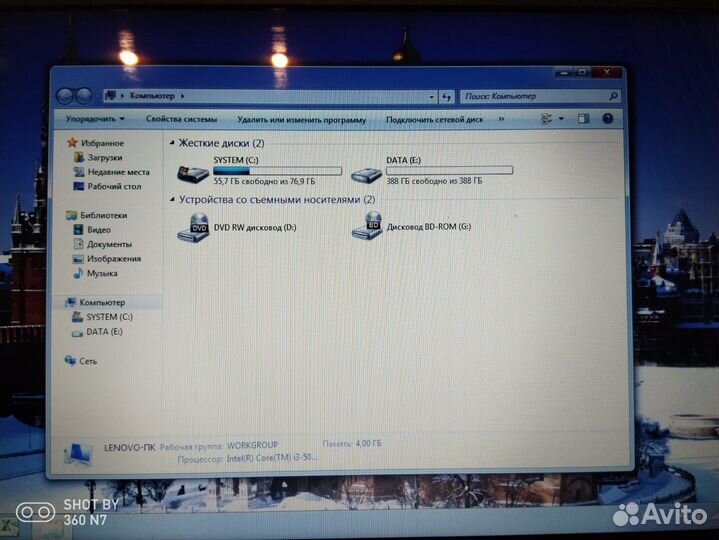Open the Упорядочить dropdown menu

95,119
